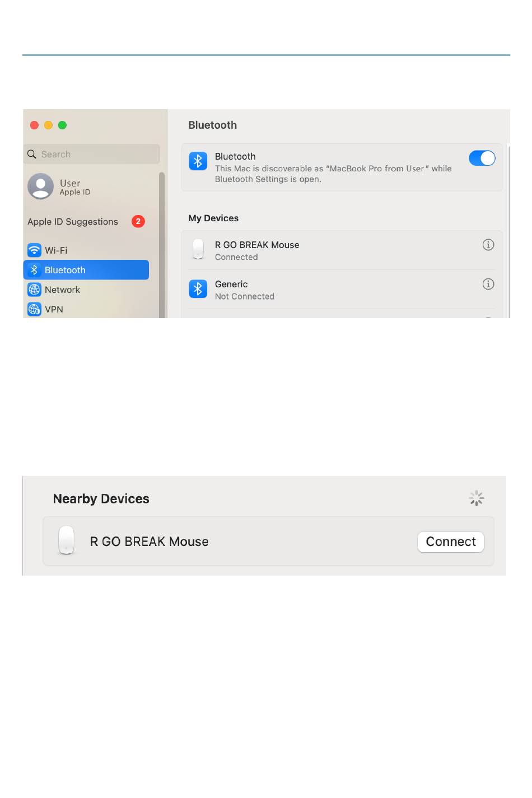Click the Bluetooth icon in sidebar
532x798 pixels.
[x=34, y=270]
